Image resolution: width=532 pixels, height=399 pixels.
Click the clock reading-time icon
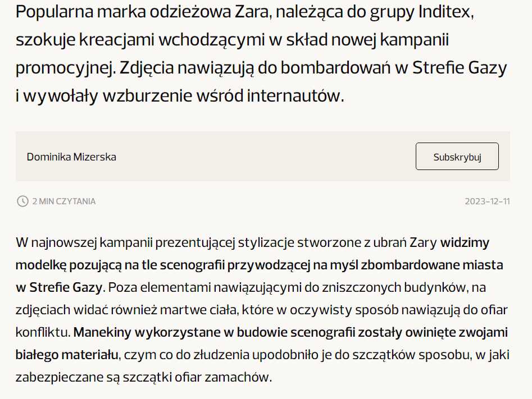point(22,201)
